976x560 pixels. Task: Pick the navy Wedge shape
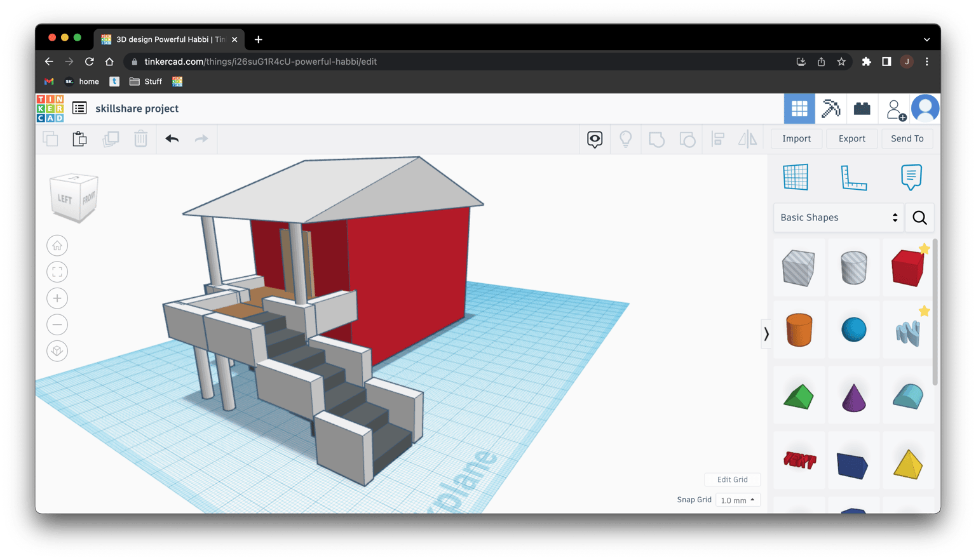853,465
